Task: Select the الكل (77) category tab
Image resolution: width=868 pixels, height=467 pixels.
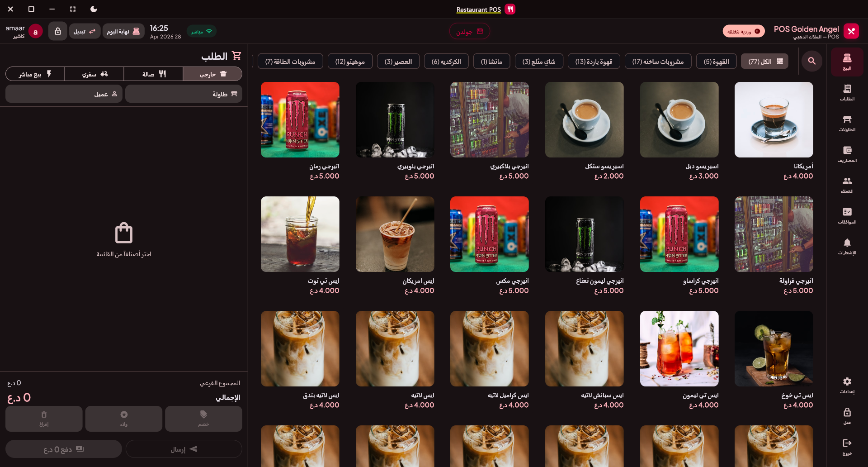Action: click(x=764, y=61)
